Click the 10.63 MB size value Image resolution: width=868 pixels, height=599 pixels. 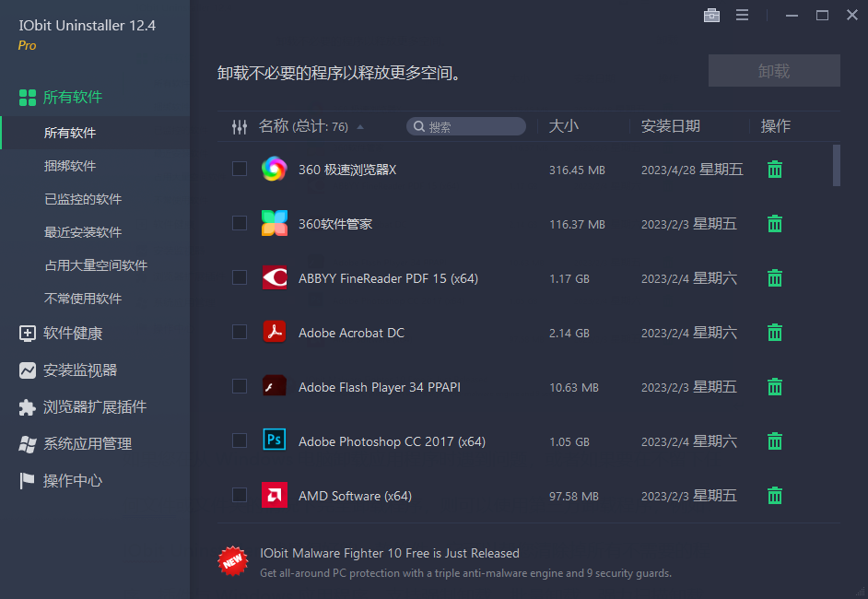pos(574,388)
